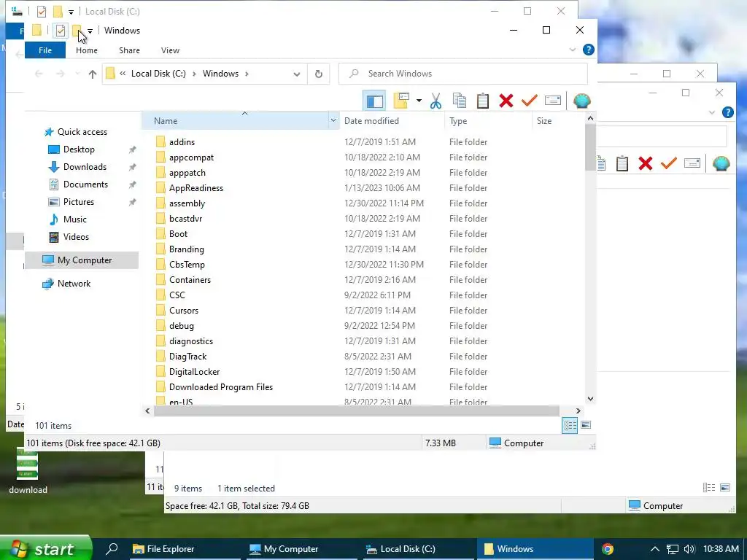The width and height of the screenshot is (747, 560).
Task: Expand the Folder Options dropdown arrow
Action: [419, 101]
